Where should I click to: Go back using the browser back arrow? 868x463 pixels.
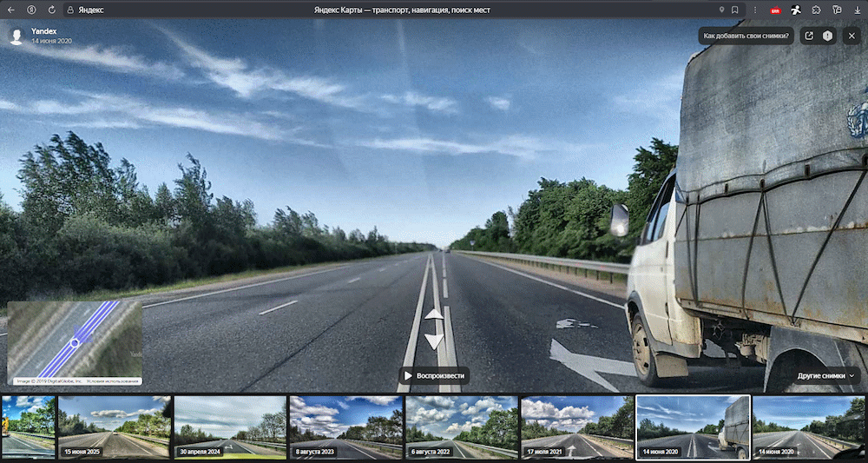tap(11, 10)
